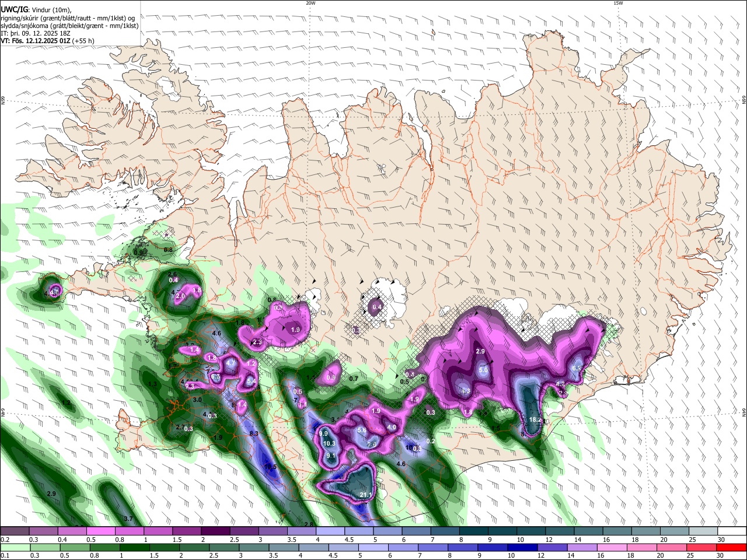This screenshot has width=747, height=560.
Task: Pick the red swatch ending the rain scale
Action: point(731,547)
